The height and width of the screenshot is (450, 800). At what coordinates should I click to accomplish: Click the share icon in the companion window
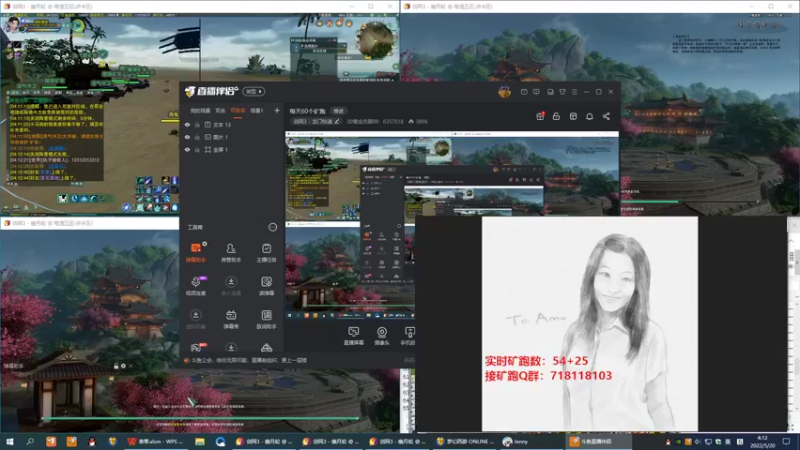click(x=606, y=116)
